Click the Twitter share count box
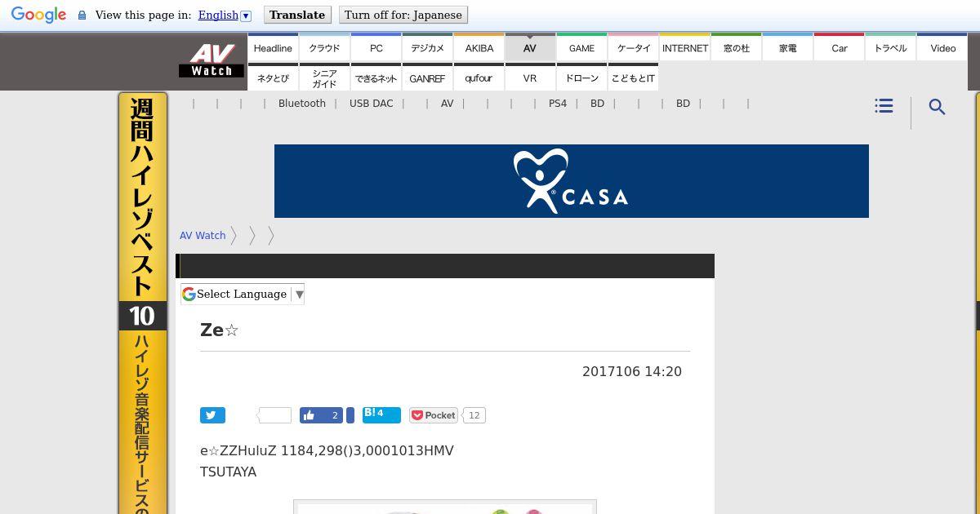The height and width of the screenshot is (514, 980). (274, 415)
